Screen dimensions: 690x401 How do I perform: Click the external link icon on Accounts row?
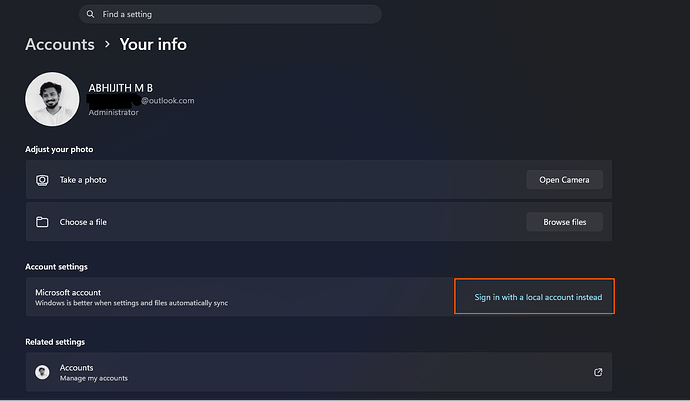(598, 372)
